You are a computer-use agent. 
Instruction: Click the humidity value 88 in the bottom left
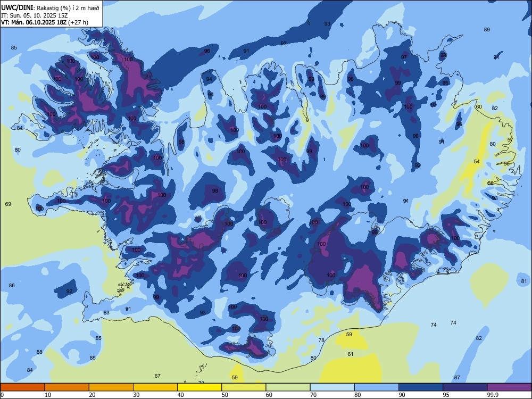(39, 352)
